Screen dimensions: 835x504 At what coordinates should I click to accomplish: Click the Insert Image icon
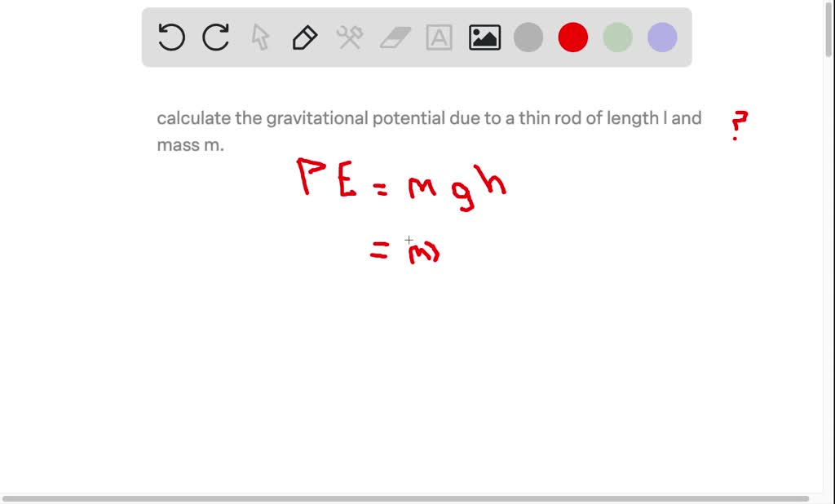pyautogui.click(x=484, y=37)
